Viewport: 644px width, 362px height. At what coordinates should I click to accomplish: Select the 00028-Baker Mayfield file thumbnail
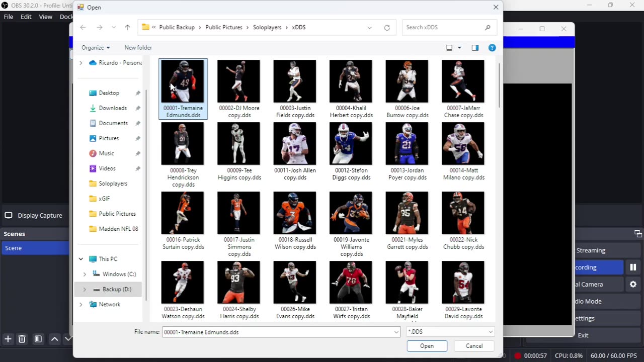407,283
